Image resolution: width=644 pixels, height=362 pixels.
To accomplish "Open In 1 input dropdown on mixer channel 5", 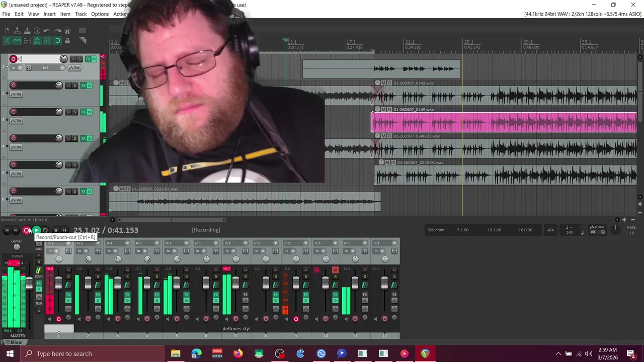I will tap(178, 243).
